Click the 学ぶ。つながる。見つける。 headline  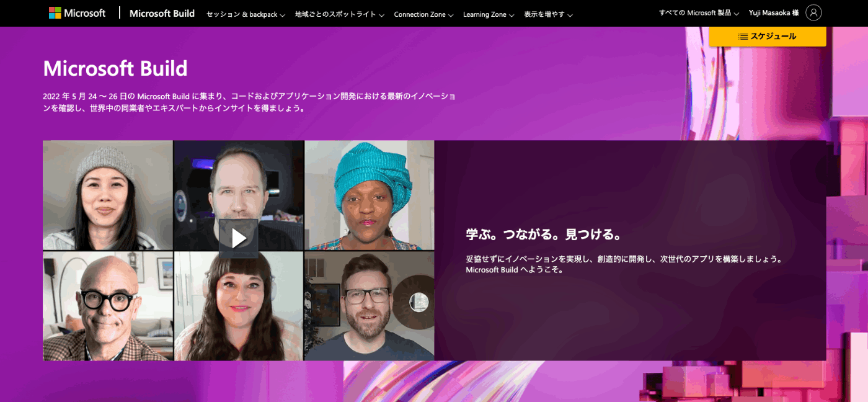coord(544,234)
